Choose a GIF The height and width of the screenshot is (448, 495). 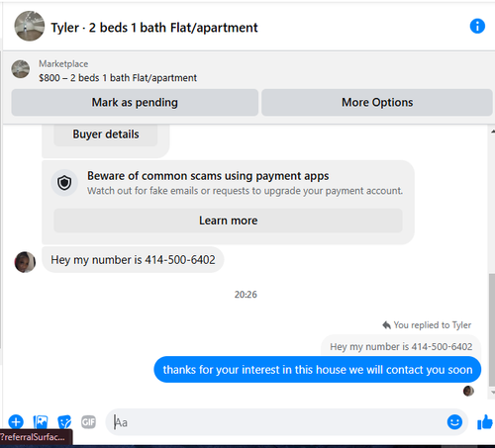pos(88,422)
